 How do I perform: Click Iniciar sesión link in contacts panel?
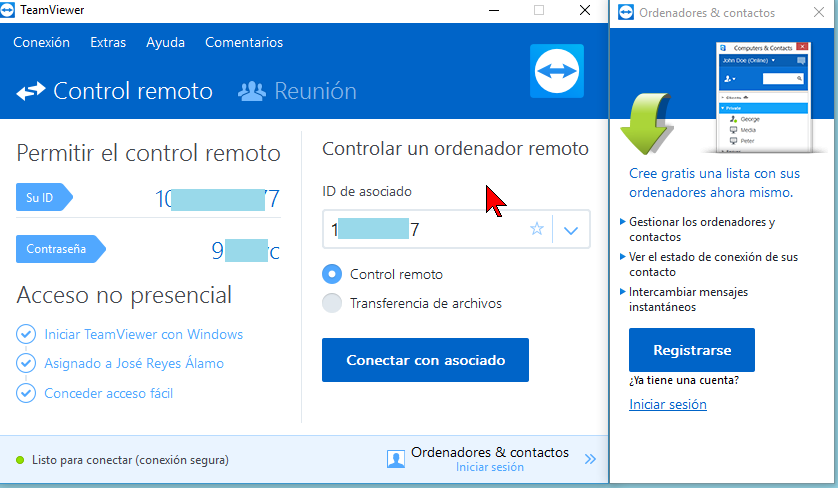(668, 404)
